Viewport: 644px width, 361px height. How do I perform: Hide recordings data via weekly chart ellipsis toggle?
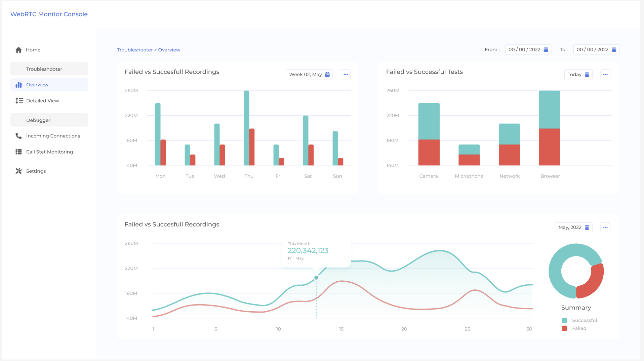pos(346,74)
